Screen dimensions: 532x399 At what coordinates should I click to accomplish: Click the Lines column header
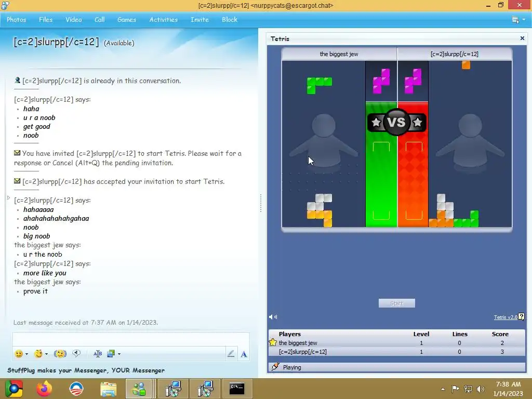[460, 334]
